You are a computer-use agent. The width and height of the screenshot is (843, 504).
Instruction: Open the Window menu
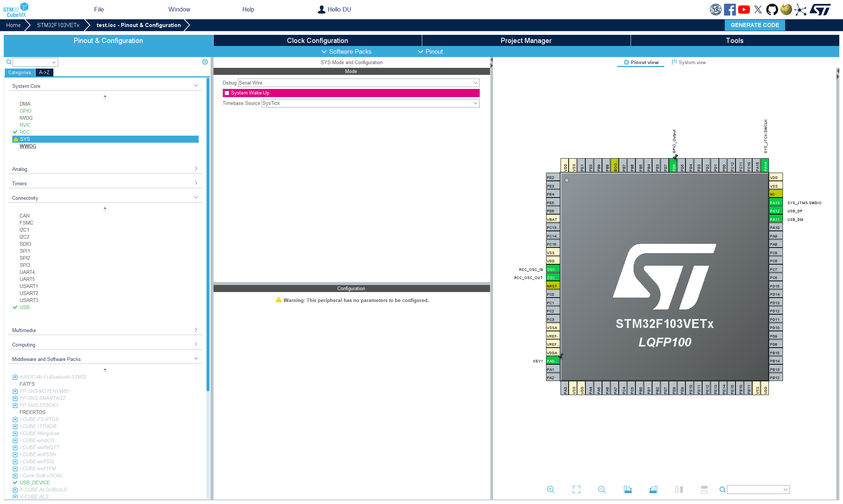(x=179, y=9)
